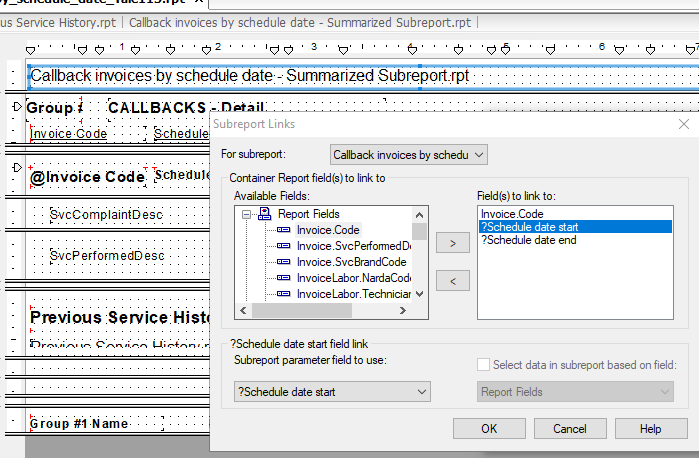Confirm with the OK button
Screen dimensions: 699x458
click(489, 429)
